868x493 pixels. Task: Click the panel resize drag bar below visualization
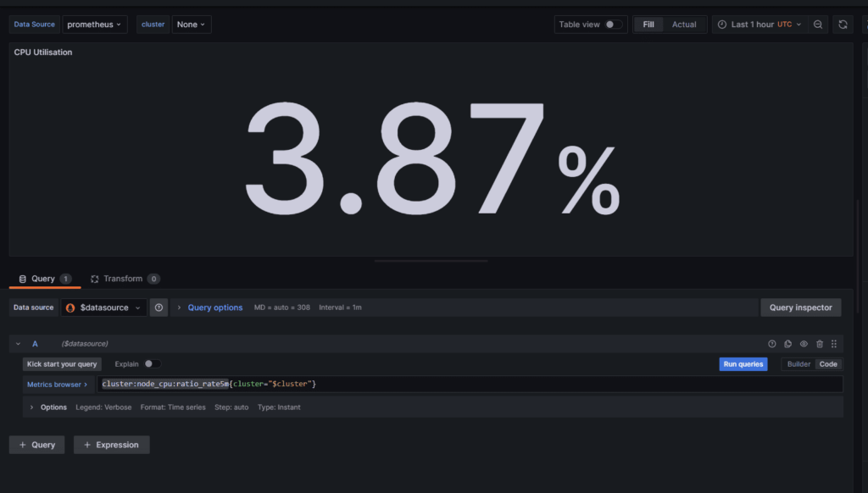[x=431, y=261]
